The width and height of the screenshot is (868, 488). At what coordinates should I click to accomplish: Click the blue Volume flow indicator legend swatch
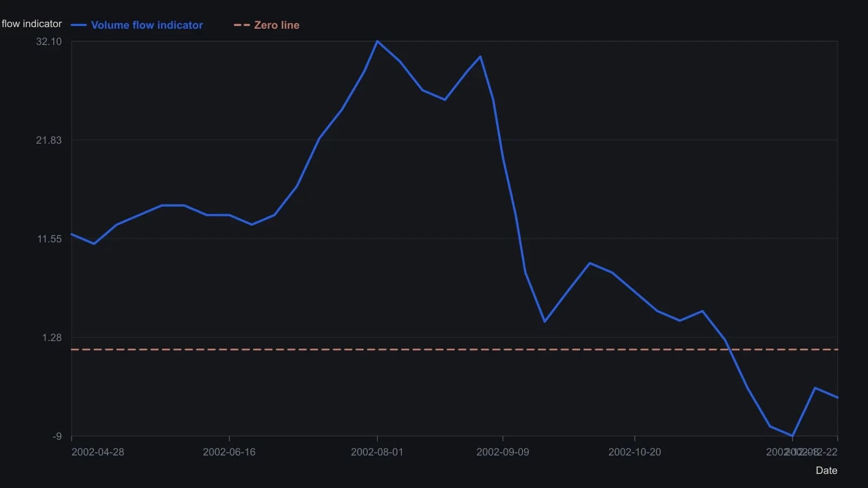click(79, 25)
